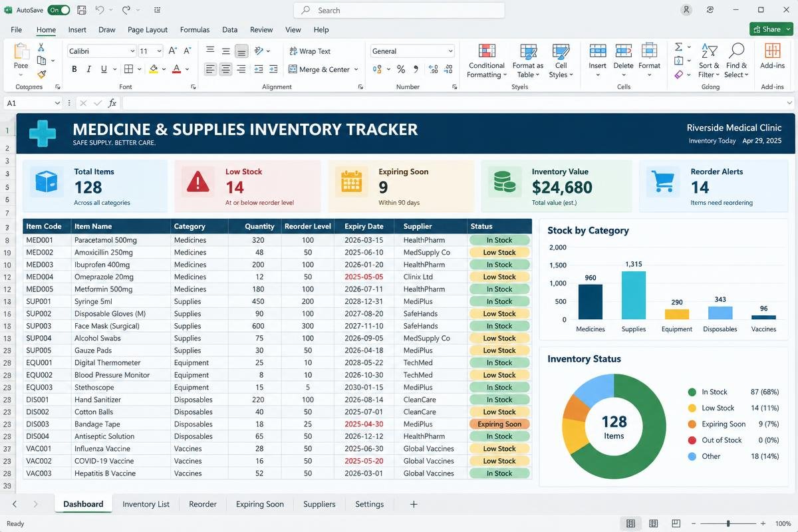The image size is (798, 532).
Task: Save the workbook with the disk icon
Action: tap(82, 10)
